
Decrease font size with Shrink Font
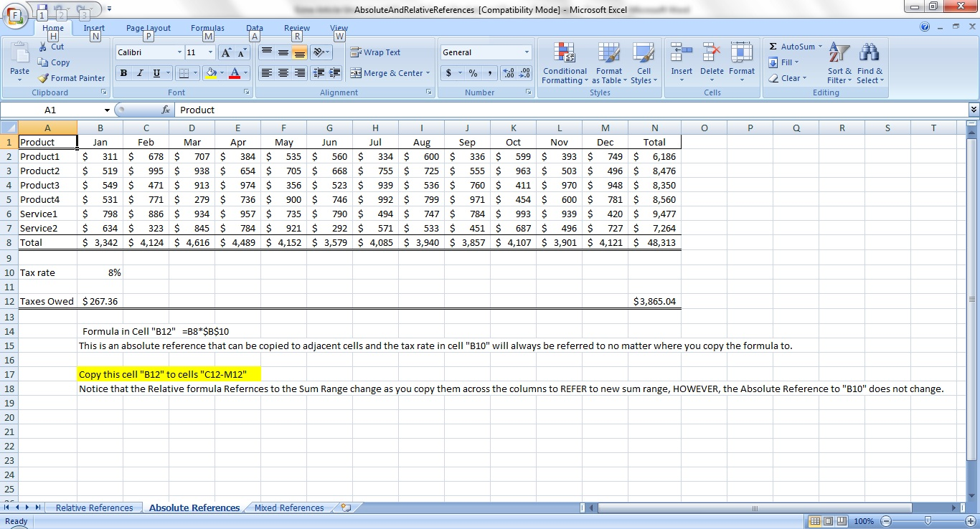tap(242, 52)
